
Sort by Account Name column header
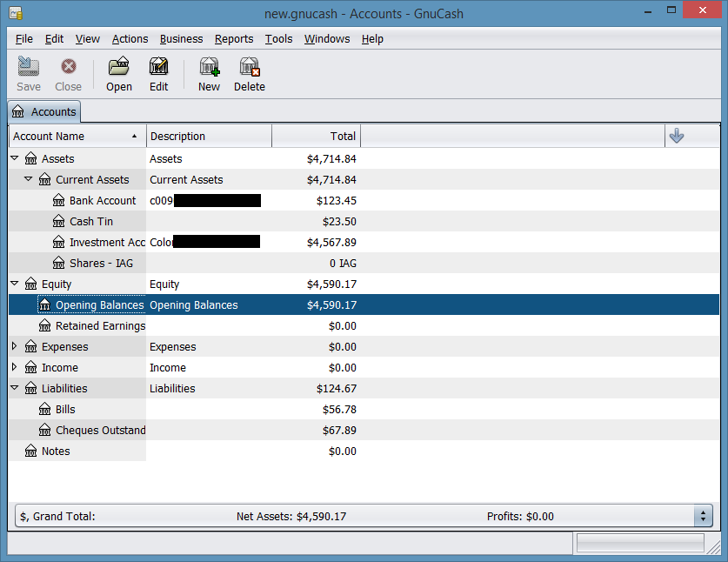pos(77,136)
